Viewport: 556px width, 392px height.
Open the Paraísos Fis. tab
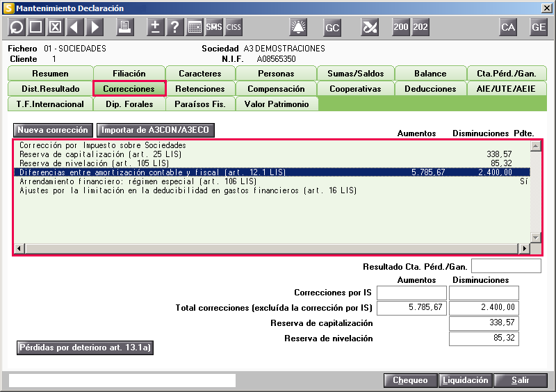tap(200, 104)
